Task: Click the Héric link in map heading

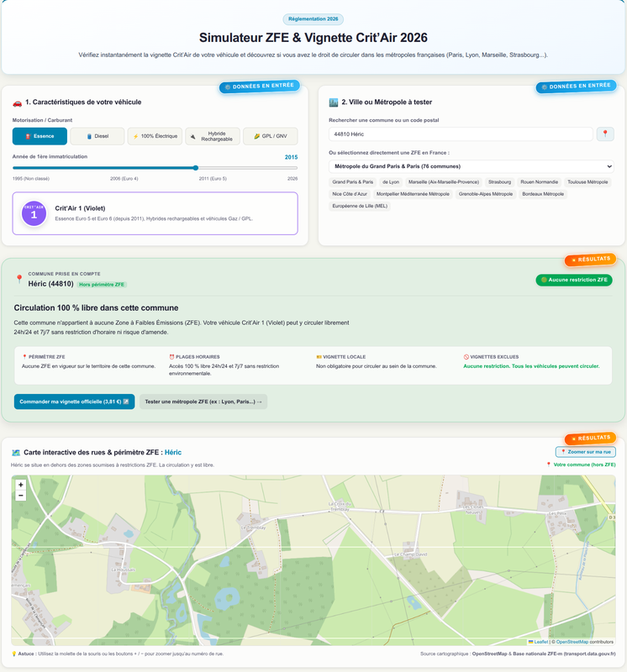Action: coord(173,452)
